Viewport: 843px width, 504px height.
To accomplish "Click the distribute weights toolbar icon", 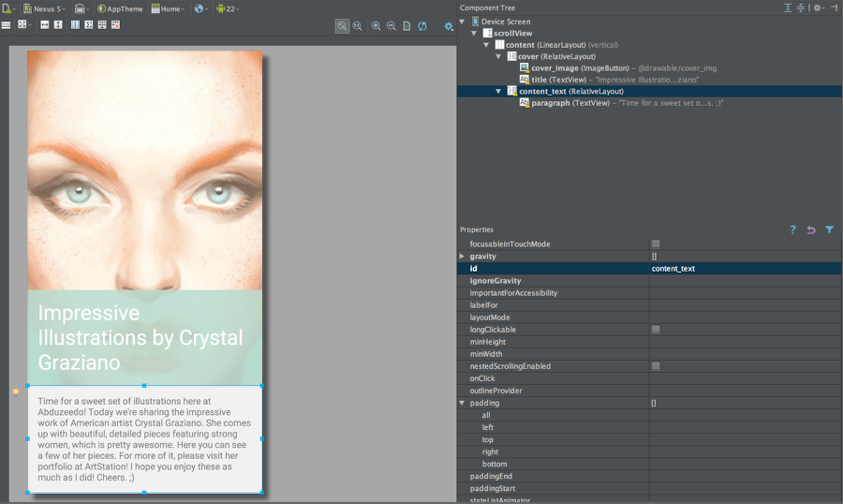I will (102, 24).
